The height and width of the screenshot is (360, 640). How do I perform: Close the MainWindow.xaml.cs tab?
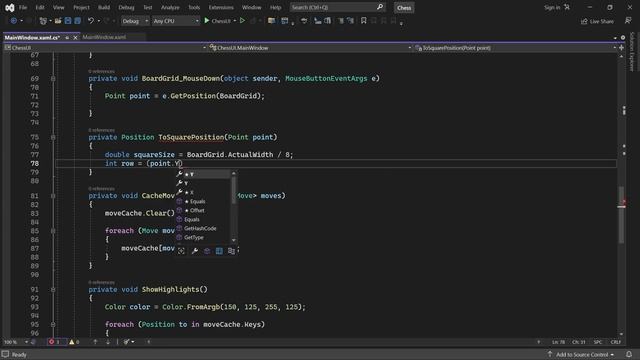[x=75, y=38]
